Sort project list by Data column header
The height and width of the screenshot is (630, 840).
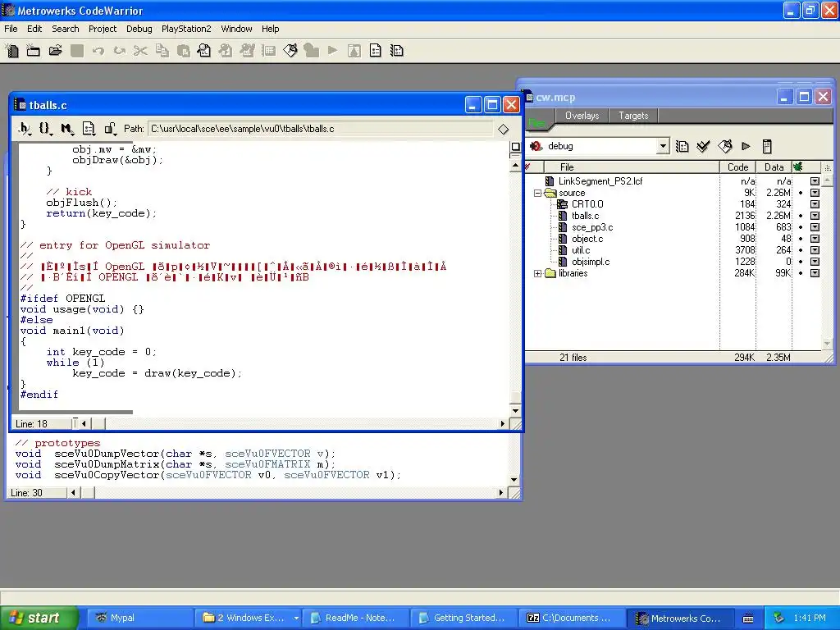(774, 167)
